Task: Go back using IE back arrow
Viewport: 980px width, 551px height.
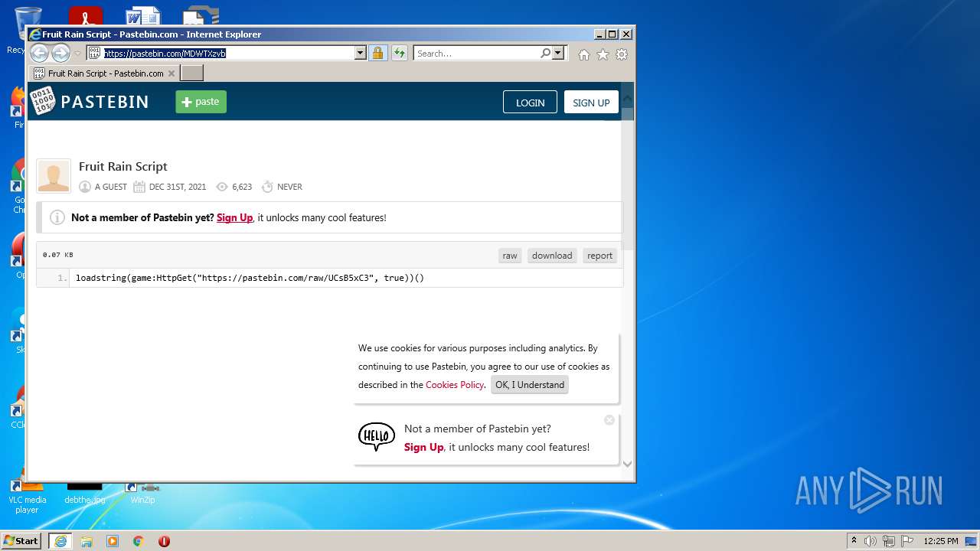Action: point(39,53)
